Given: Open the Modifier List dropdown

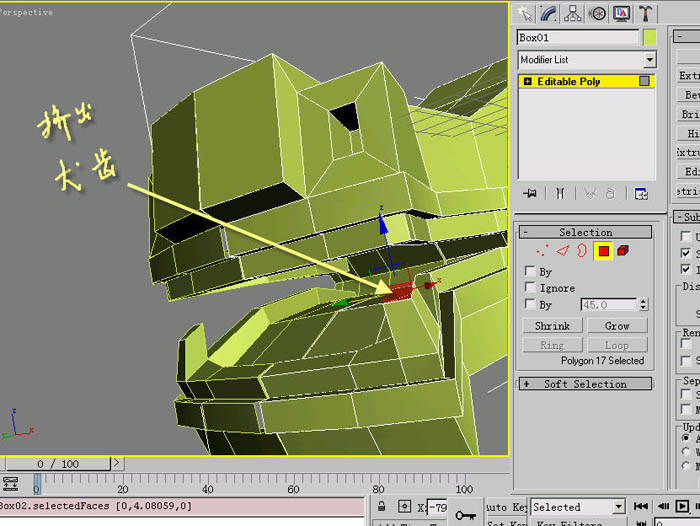Looking at the screenshot, I should (650, 59).
